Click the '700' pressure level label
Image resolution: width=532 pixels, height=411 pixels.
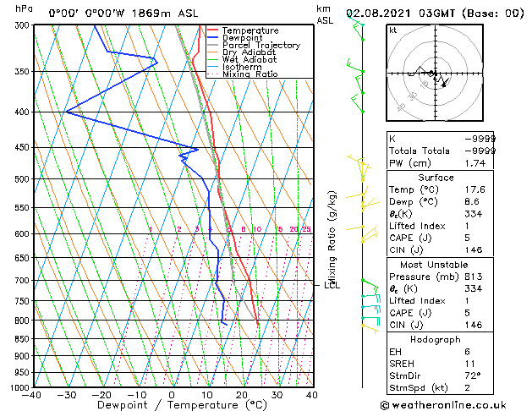point(24,281)
